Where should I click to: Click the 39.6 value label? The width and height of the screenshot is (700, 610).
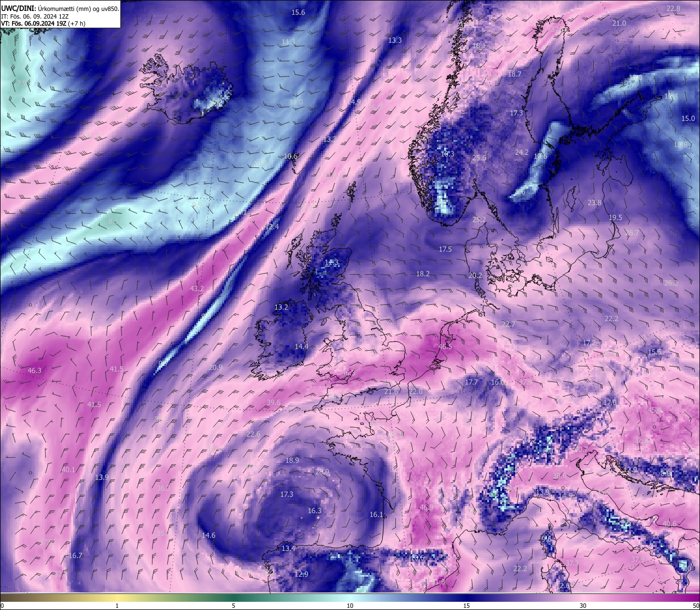point(273,403)
